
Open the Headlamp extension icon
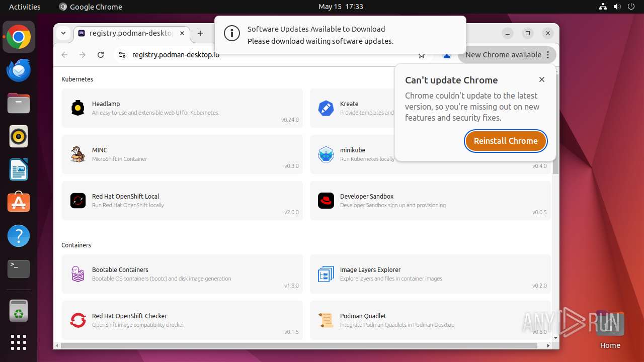pyautogui.click(x=78, y=108)
